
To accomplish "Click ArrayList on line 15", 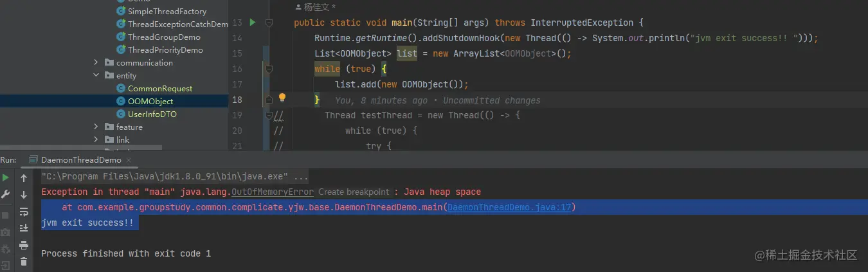I will [x=476, y=53].
